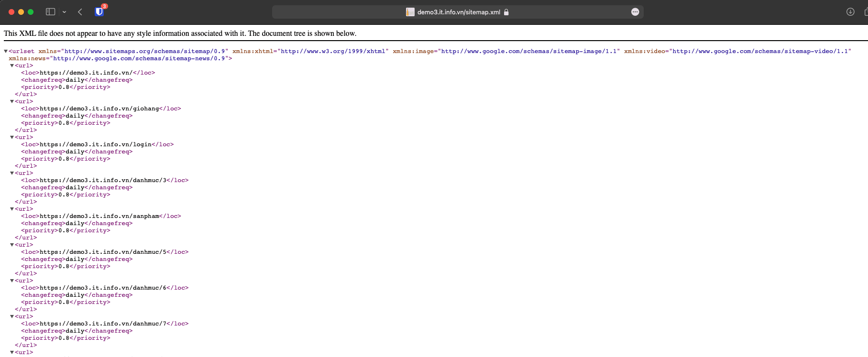The image size is (868, 357).
Task: Click the lock icon beside sitemap.xml
Action: (x=506, y=12)
